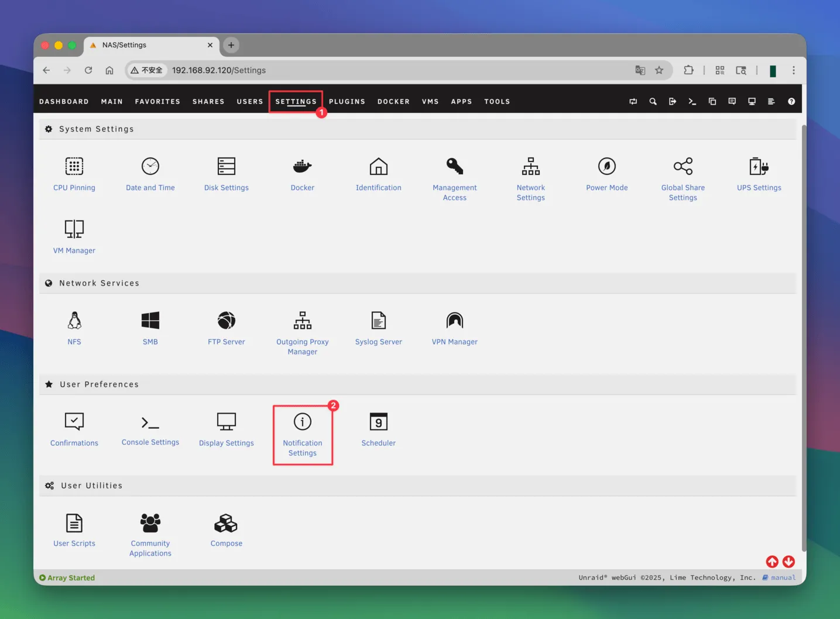Open the Scheduler icon
Image resolution: width=840 pixels, height=619 pixels.
click(x=379, y=421)
